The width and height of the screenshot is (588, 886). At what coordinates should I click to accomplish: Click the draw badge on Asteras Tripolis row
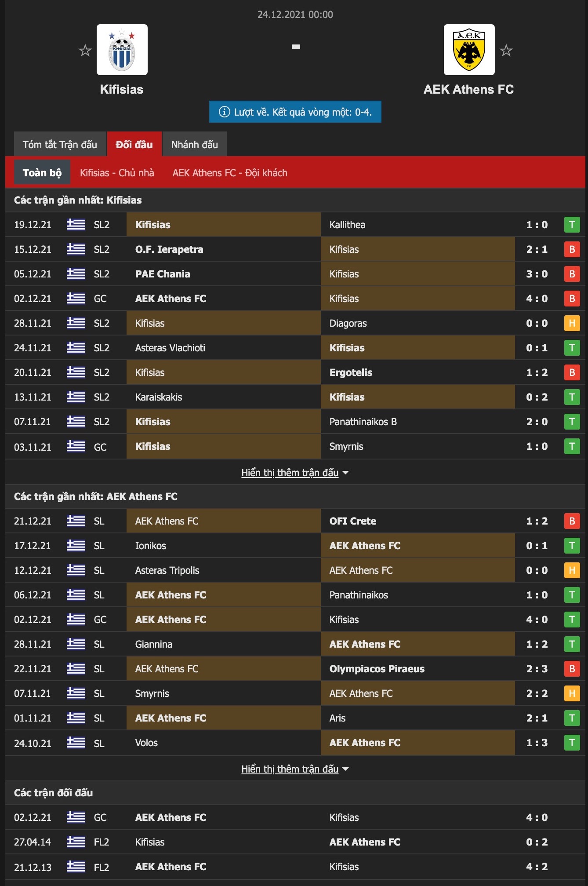point(572,570)
